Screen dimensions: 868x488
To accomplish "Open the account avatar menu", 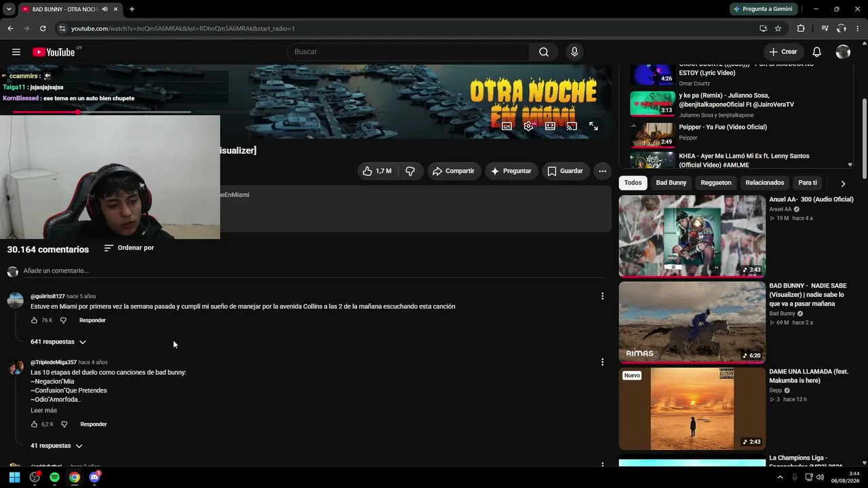I will pos(843,52).
